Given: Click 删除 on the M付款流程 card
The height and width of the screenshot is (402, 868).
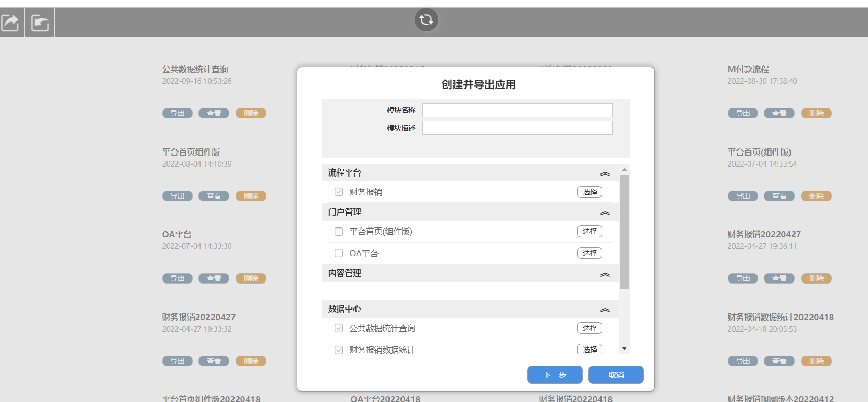Looking at the screenshot, I should (x=816, y=113).
